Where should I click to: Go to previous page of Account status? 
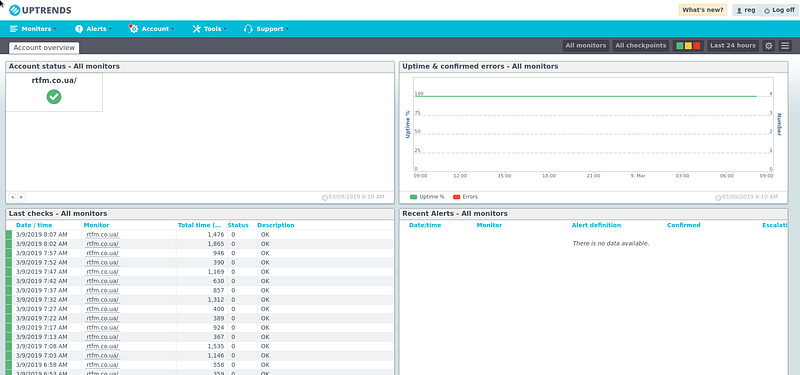(12, 197)
